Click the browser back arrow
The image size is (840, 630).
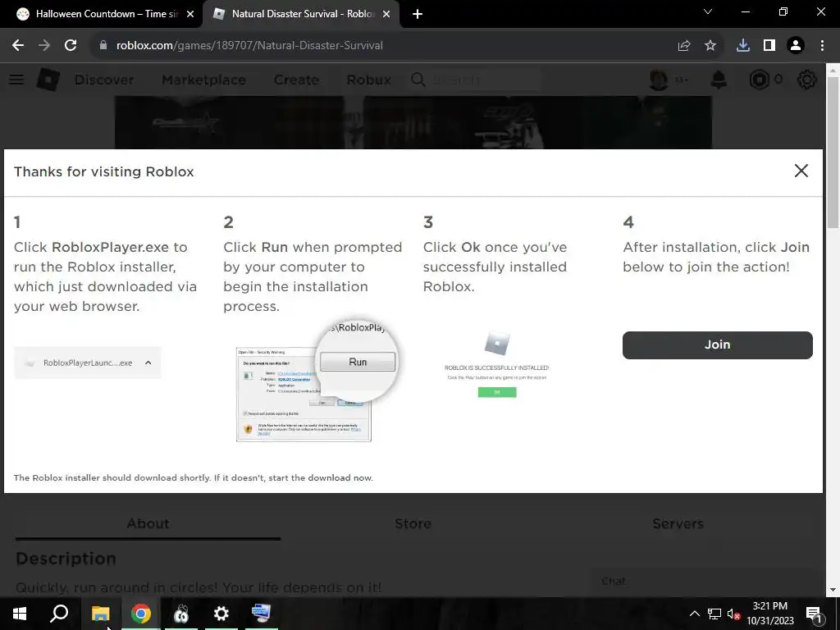[18, 46]
